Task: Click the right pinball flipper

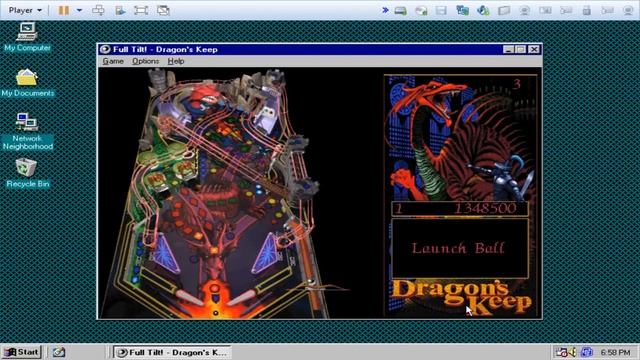Action: coord(242,298)
